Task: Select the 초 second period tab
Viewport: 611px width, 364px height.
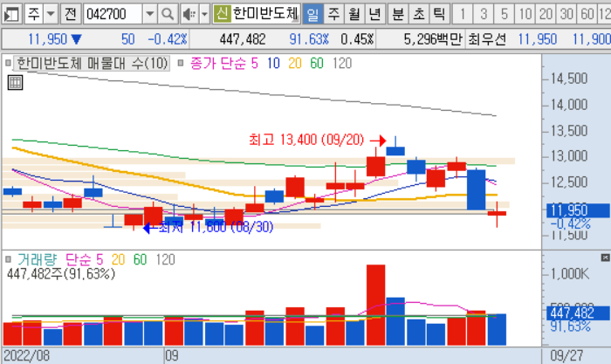Action: 418,15
